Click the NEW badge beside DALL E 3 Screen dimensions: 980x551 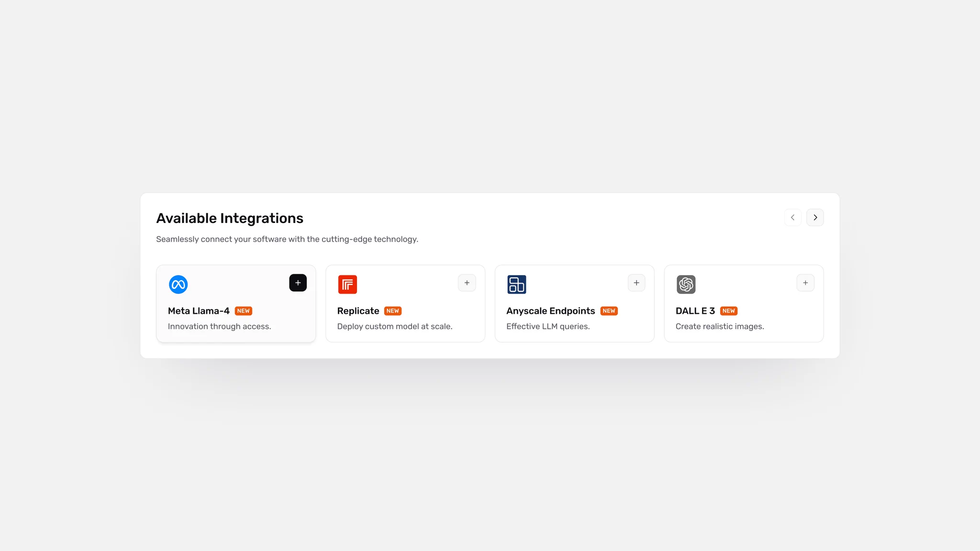[x=729, y=311]
